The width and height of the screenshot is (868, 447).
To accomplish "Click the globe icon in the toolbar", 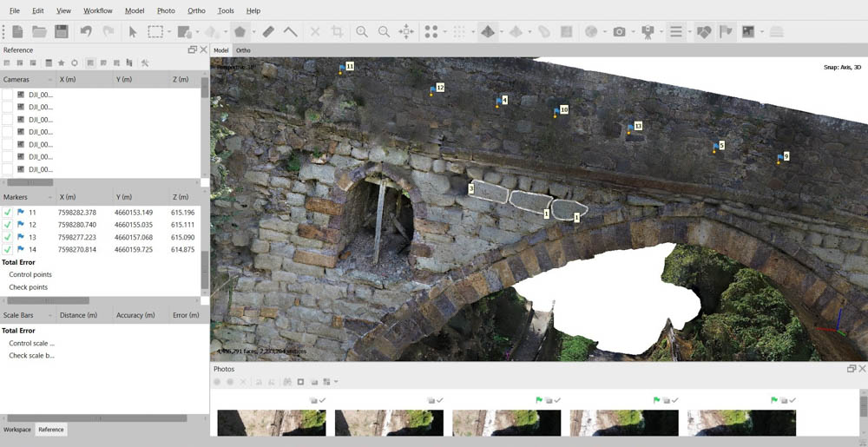I will tap(590, 31).
